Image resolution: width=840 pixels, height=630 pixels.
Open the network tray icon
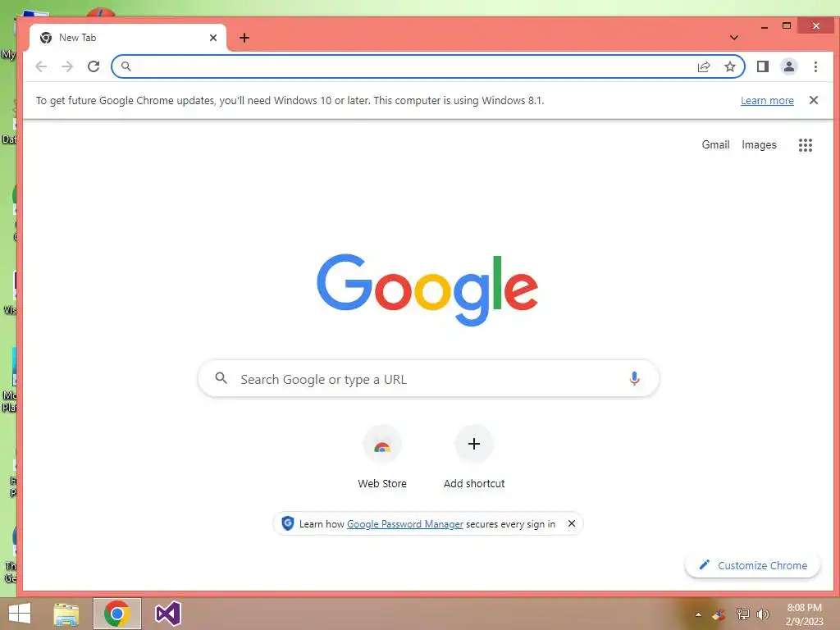[742, 614]
